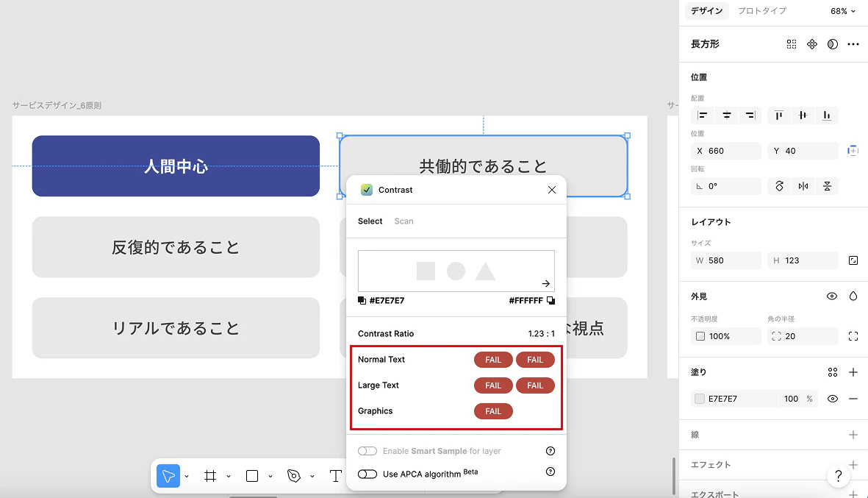This screenshot has width=868, height=498.
Task: Switch to the デザイン tab
Action: click(707, 11)
